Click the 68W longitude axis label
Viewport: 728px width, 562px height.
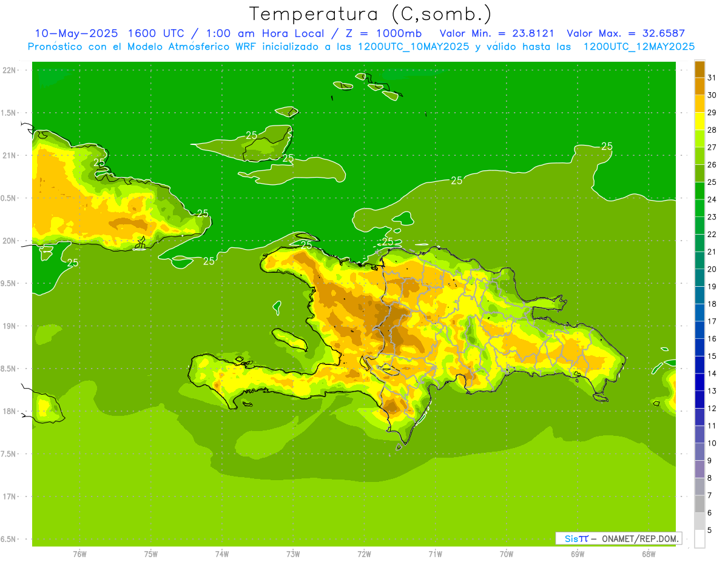coord(649,554)
